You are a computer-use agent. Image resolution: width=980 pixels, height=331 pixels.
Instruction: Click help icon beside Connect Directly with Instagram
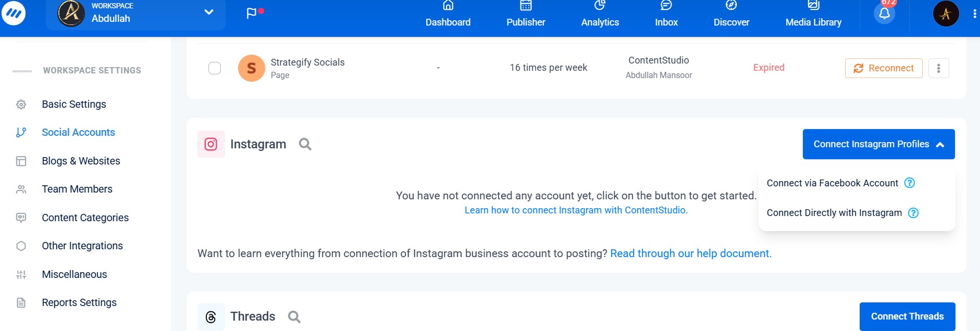pos(913,213)
